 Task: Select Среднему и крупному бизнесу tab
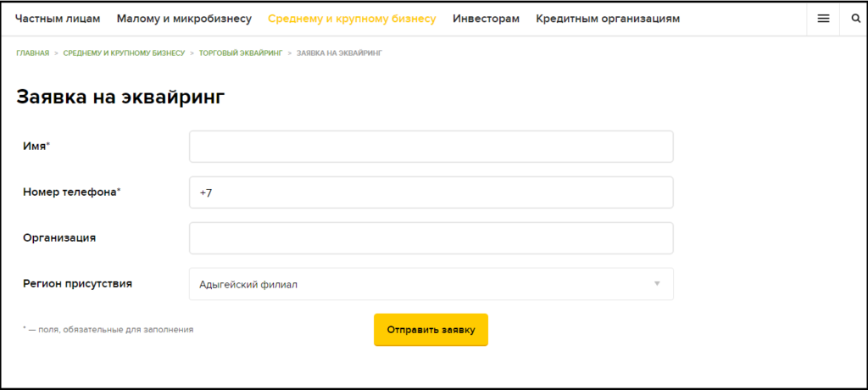352,19
